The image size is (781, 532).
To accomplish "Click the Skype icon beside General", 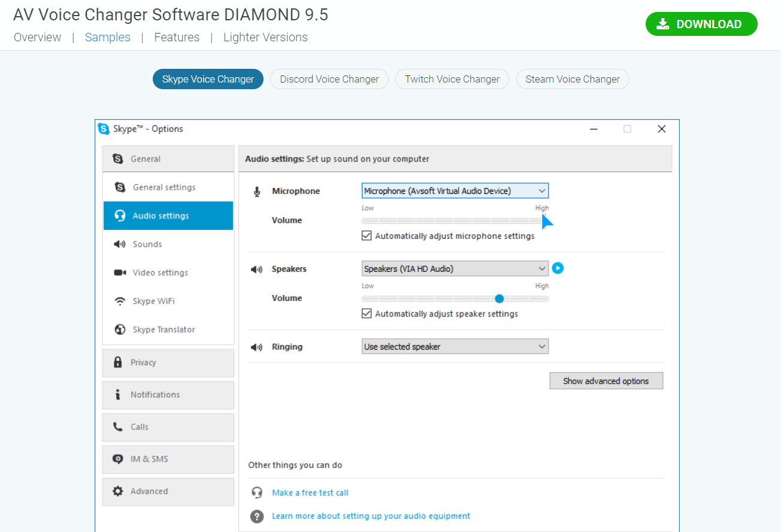I will pyautogui.click(x=118, y=159).
